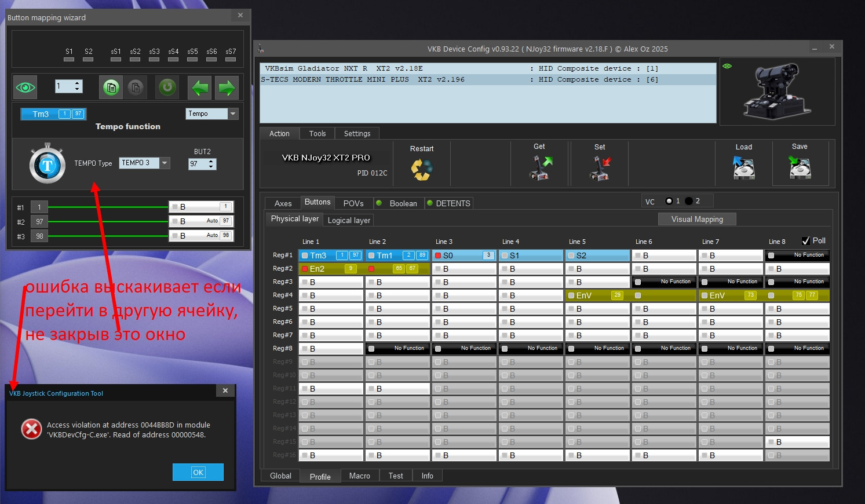Adjust the button number stepper in wizard
865x504 pixels.
(78, 86)
